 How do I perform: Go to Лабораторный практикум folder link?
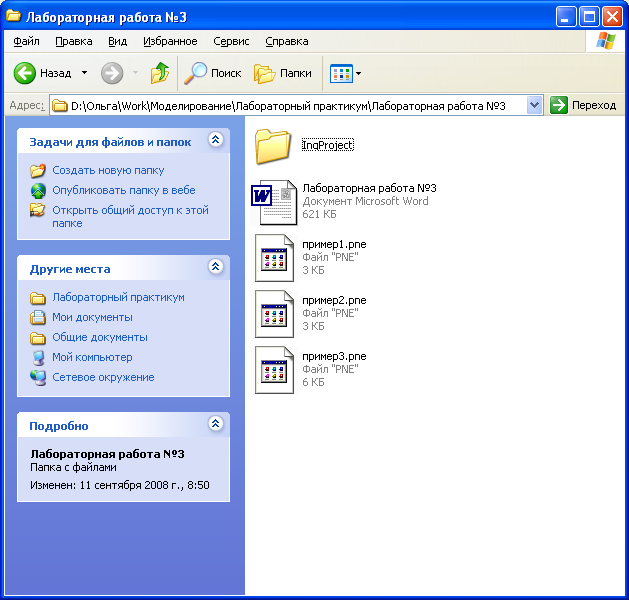coord(118,297)
